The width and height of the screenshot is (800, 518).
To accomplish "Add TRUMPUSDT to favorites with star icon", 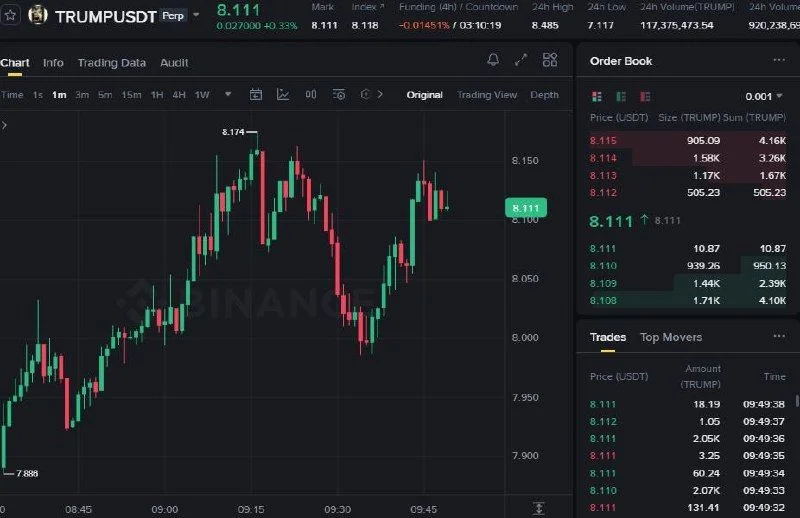I will click(10, 16).
